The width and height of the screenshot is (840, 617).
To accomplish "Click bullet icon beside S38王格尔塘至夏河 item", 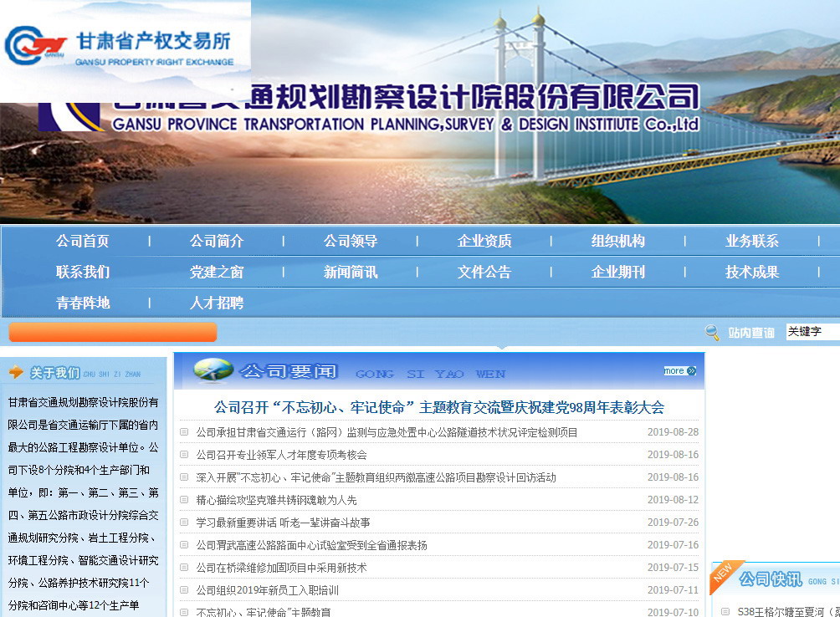I will (x=725, y=611).
